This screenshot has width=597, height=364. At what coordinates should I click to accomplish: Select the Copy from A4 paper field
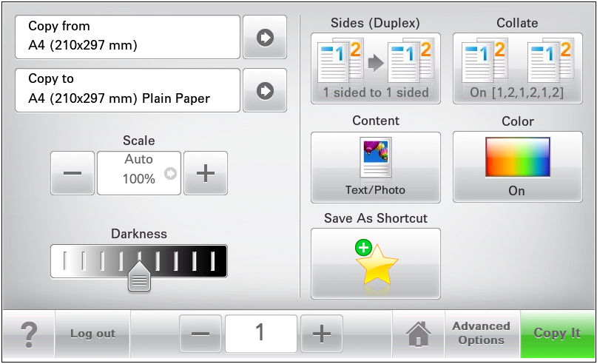pos(127,37)
